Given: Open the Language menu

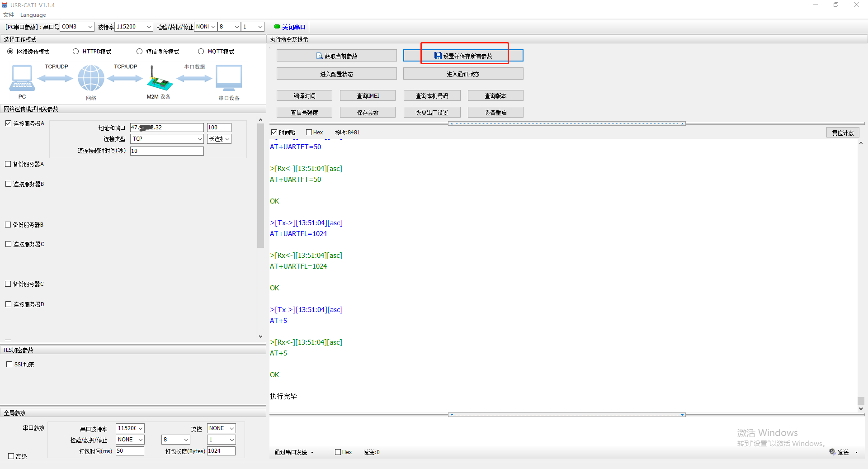Looking at the screenshot, I should click(x=33, y=15).
